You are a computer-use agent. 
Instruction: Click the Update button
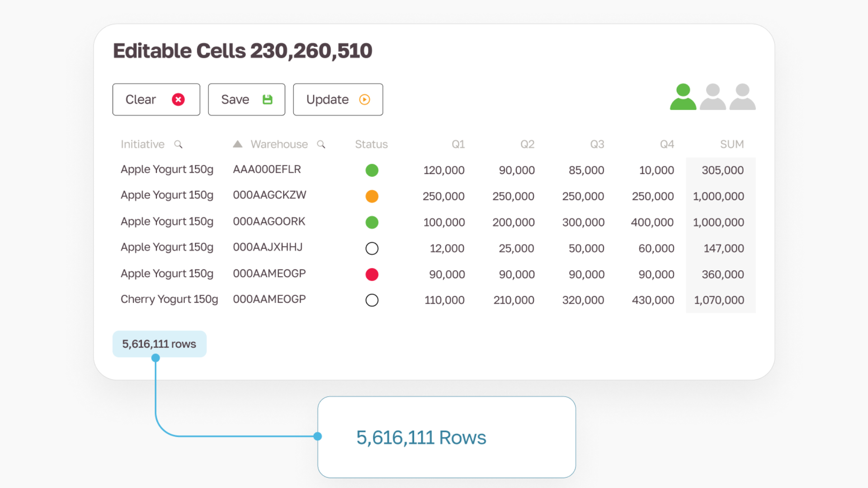(338, 99)
